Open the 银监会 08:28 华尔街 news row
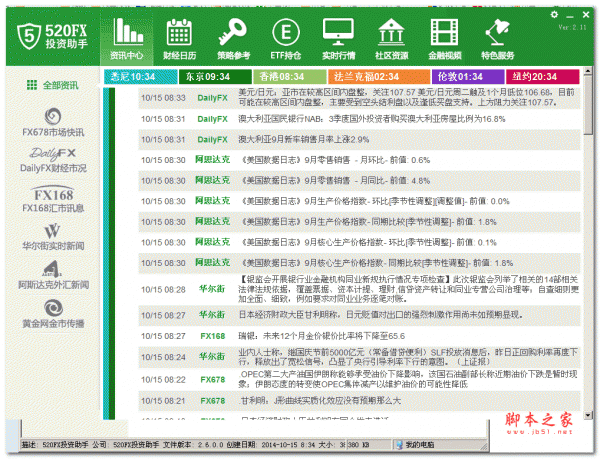Screen dimensions: 600x459 point(359,289)
